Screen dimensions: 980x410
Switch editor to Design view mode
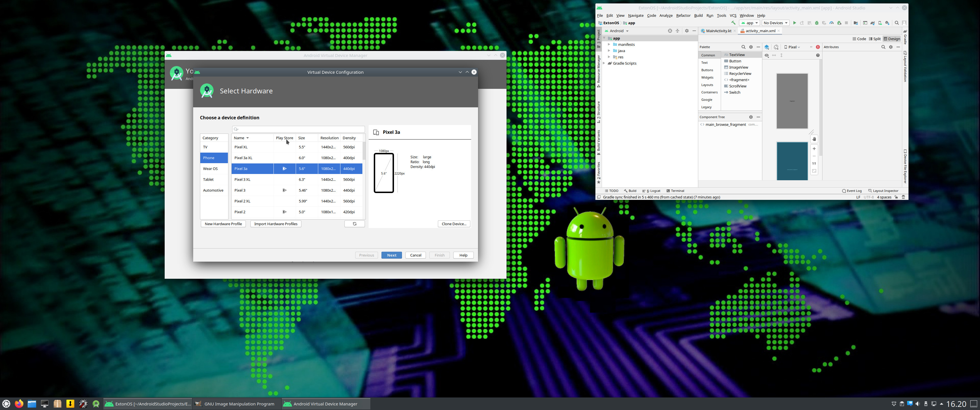(x=892, y=39)
